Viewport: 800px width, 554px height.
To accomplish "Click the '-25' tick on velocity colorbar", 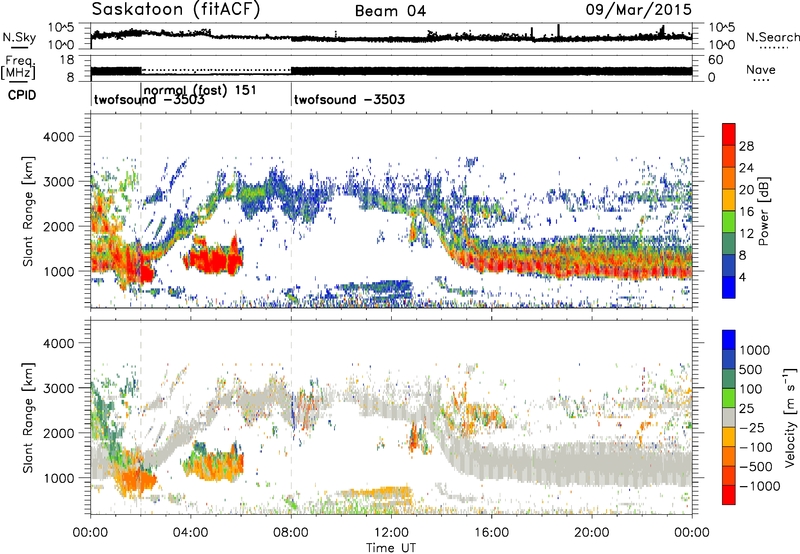I will coord(753,427).
